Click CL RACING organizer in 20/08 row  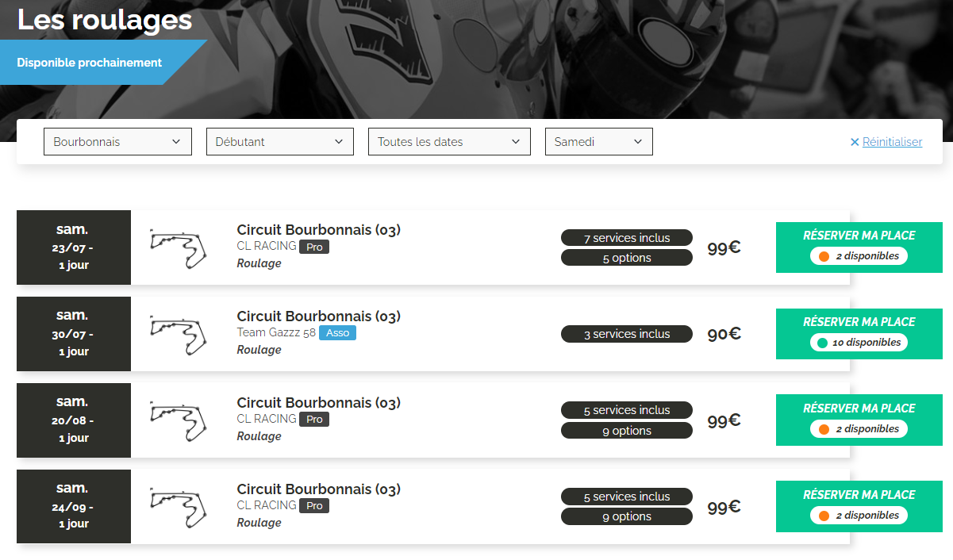click(x=267, y=419)
